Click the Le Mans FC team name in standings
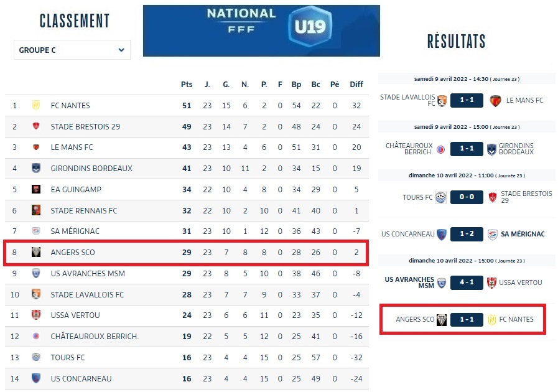Screen dimensions: 558x392 point(72,147)
